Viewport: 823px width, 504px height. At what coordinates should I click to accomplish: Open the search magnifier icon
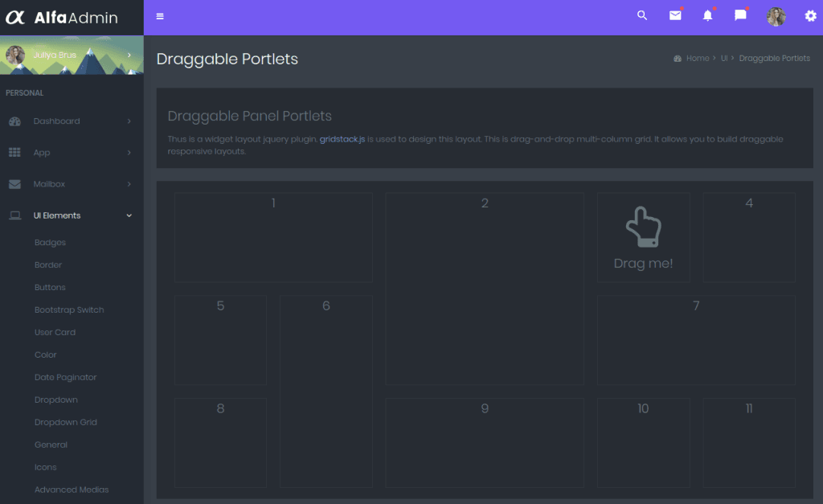[x=642, y=15]
